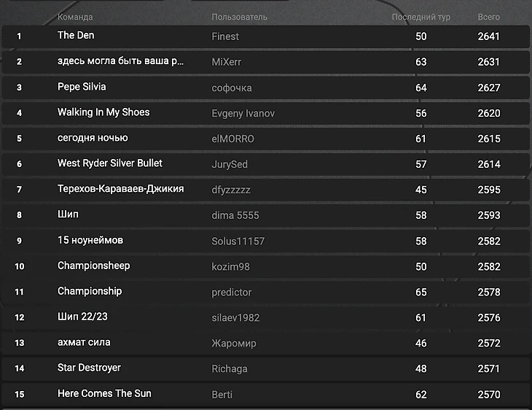The width and height of the screenshot is (532, 410).
Task: Open ахмат сила team row
Action: [84, 342]
